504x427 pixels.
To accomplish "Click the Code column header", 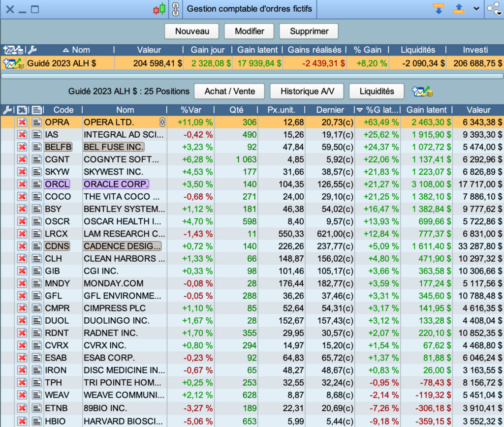I will coord(63,110).
